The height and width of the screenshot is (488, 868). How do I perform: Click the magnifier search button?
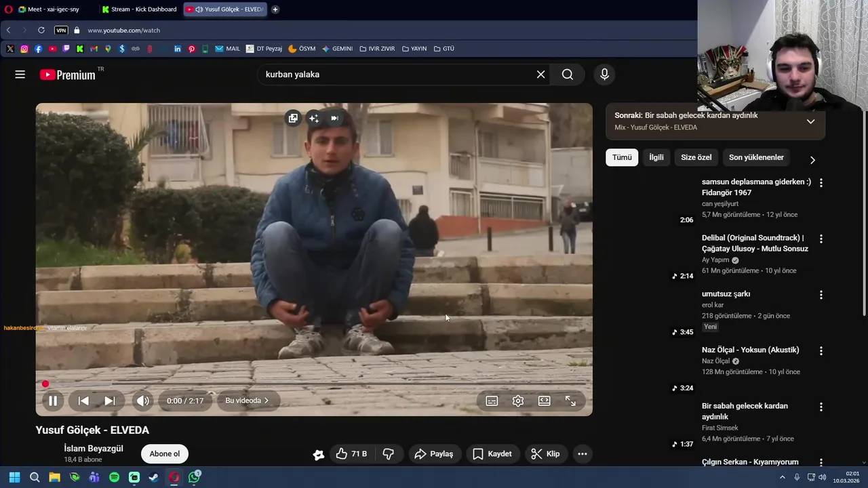(568, 75)
